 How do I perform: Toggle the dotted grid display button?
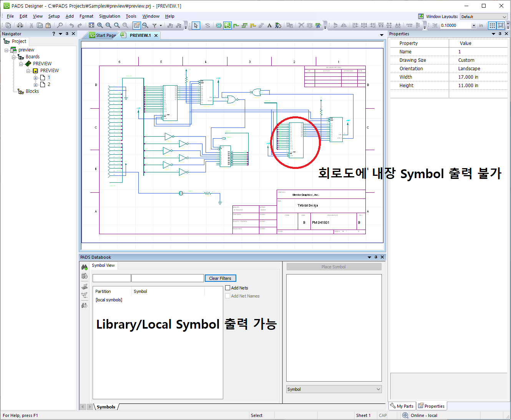492,25
